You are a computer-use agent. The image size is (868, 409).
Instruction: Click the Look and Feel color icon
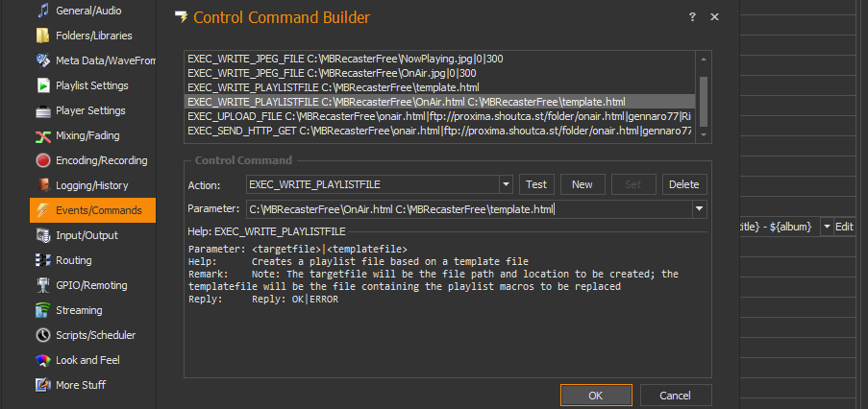[x=42, y=360]
